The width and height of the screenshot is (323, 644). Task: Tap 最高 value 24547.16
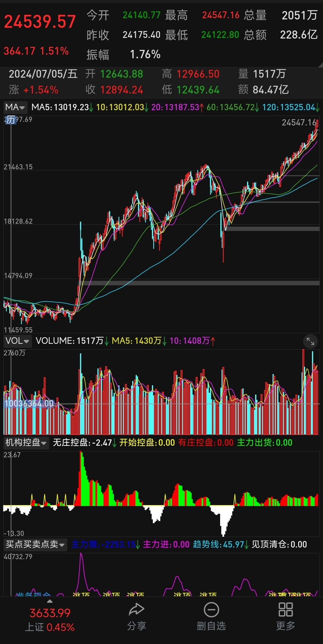pos(221,15)
